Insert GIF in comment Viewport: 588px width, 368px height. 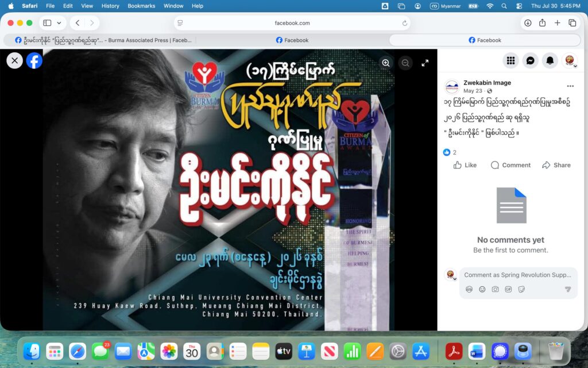pos(508,289)
